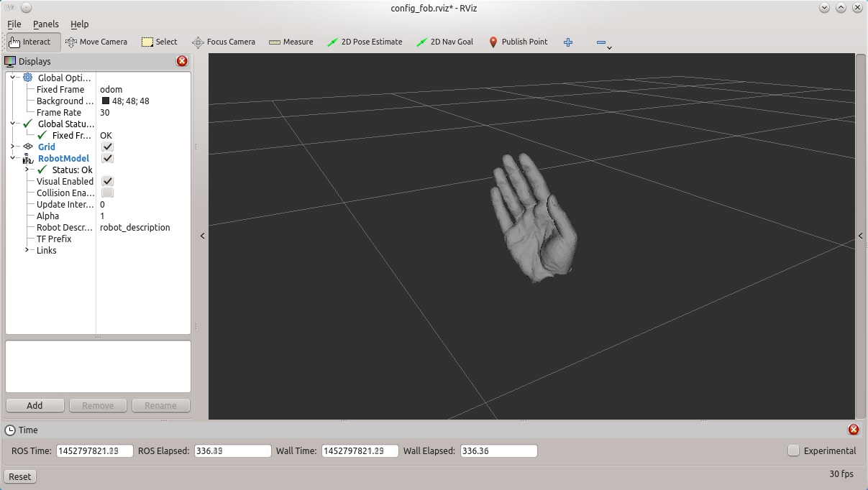868x490 pixels.
Task: Click the Time panel clock icon
Action: [x=10, y=430]
